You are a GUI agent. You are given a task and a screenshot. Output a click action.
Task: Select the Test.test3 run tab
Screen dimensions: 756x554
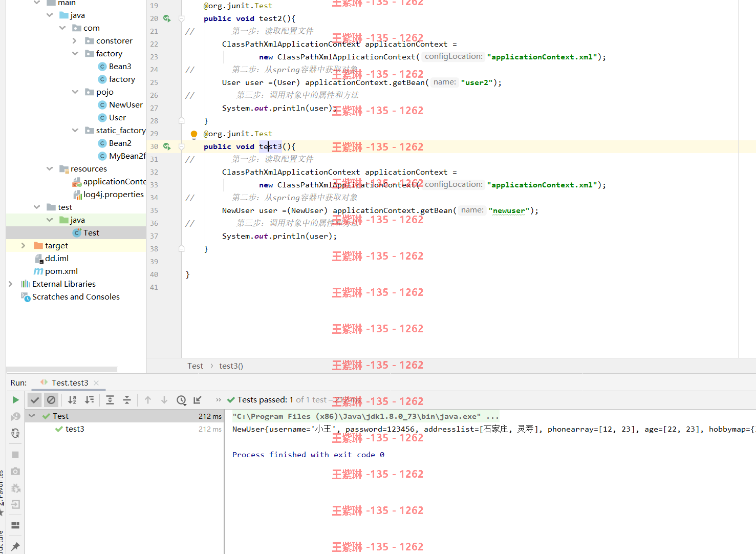tap(70, 382)
